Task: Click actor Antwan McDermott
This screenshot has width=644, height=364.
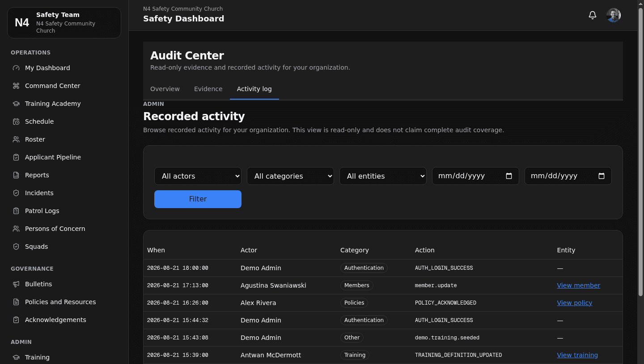Action: pos(271,355)
